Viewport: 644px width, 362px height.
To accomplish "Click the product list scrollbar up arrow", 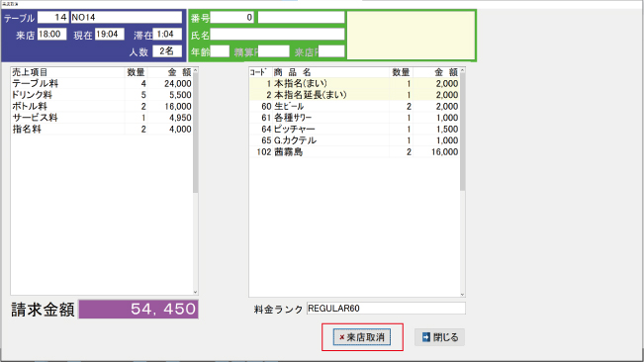I will point(462,70).
